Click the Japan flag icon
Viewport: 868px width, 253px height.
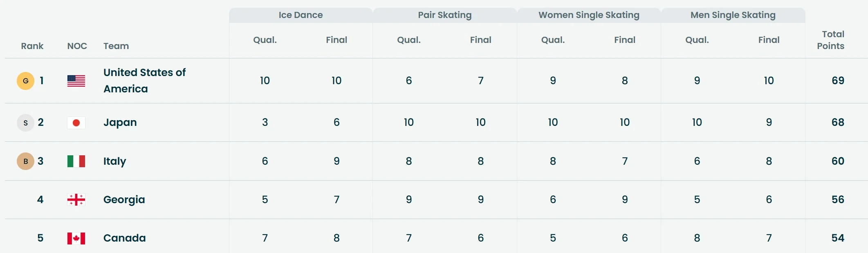tap(76, 123)
